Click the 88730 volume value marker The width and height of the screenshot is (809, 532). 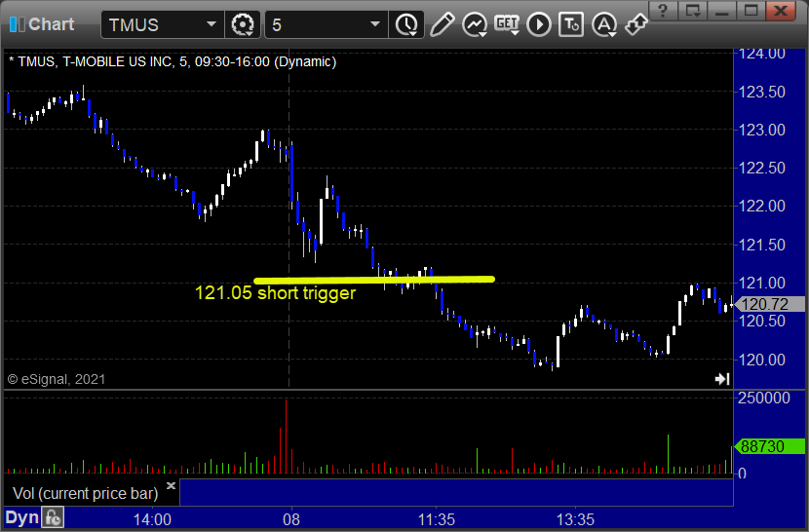click(x=770, y=446)
